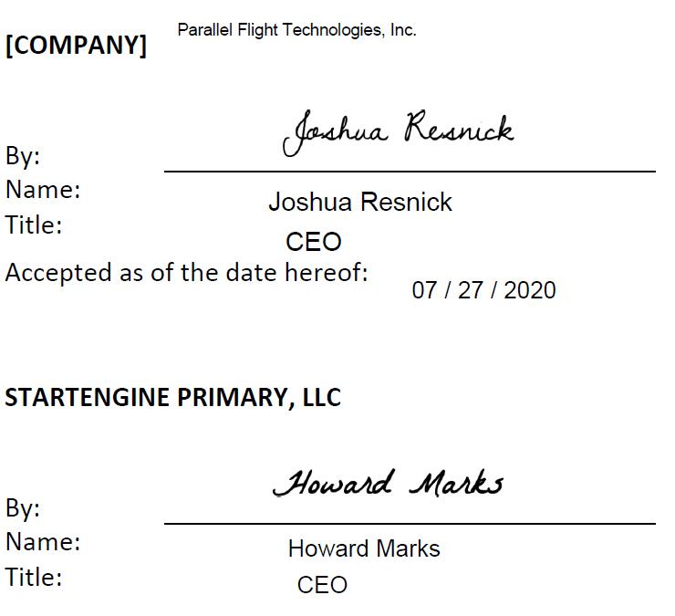Click the By: label under StartEngine Primary
This screenshot has width=675, height=616.
click(23, 507)
